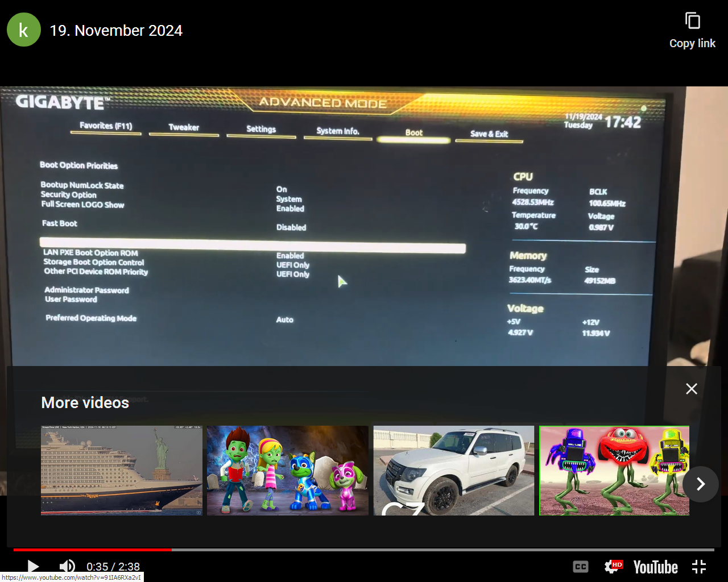The image size is (728, 582).
Task: Click the Save & Exit tab in the BIOS video
Action: click(x=489, y=134)
